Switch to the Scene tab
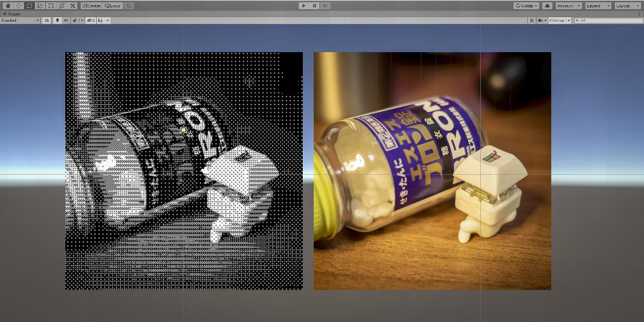The image size is (644, 322). point(11,14)
